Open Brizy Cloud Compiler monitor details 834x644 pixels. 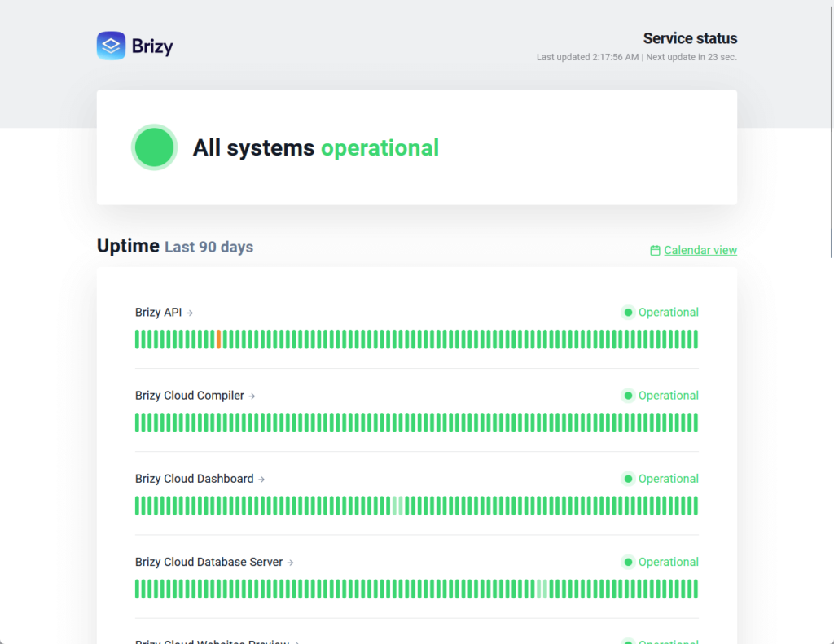(x=189, y=396)
